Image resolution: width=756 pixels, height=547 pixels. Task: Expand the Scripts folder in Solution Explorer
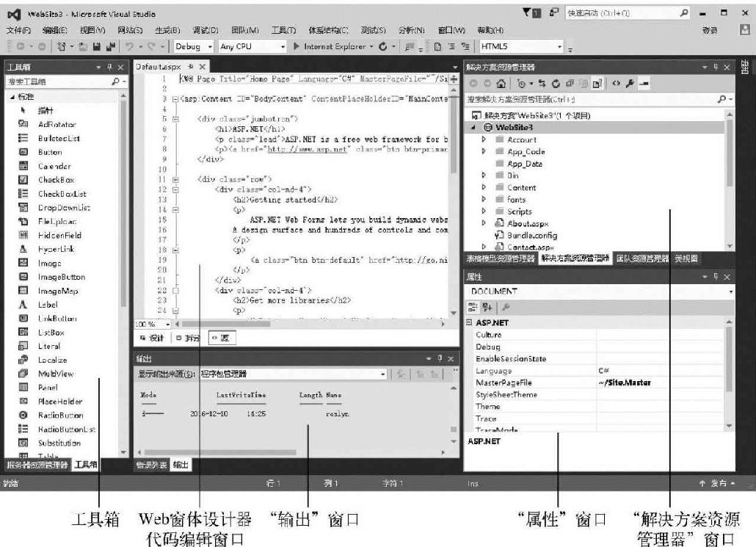point(484,211)
